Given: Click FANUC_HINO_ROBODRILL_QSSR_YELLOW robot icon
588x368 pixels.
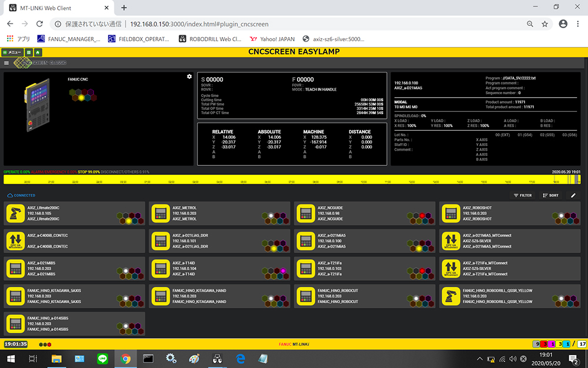Looking at the screenshot, I should [450, 296].
